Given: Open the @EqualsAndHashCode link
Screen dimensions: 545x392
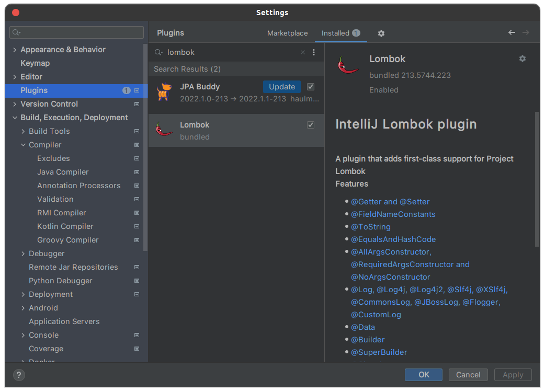Looking at the screenshot, I should tap(393, 239).
